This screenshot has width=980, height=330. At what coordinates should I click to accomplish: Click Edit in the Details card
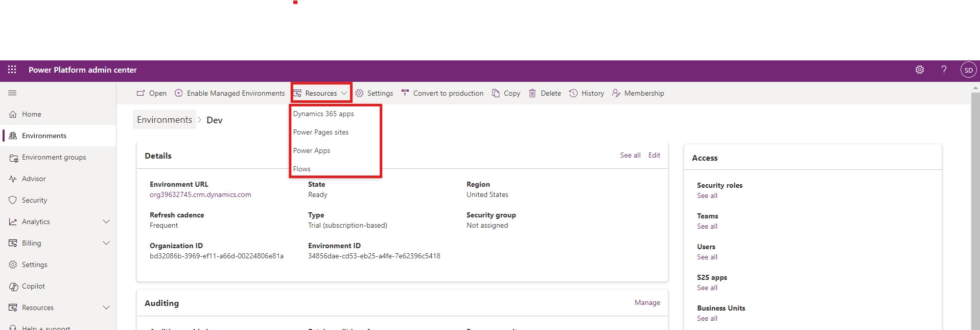pos(654,155)
